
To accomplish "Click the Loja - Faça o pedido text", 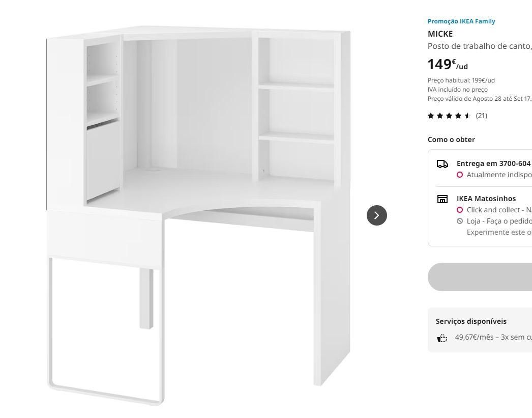I will [x=499, y=221].
